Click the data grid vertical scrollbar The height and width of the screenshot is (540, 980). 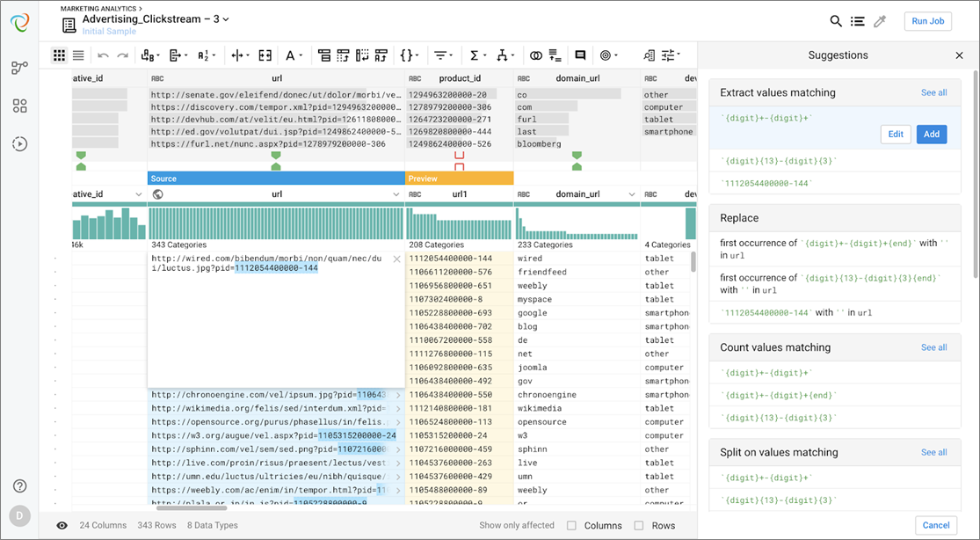(693, 262)
